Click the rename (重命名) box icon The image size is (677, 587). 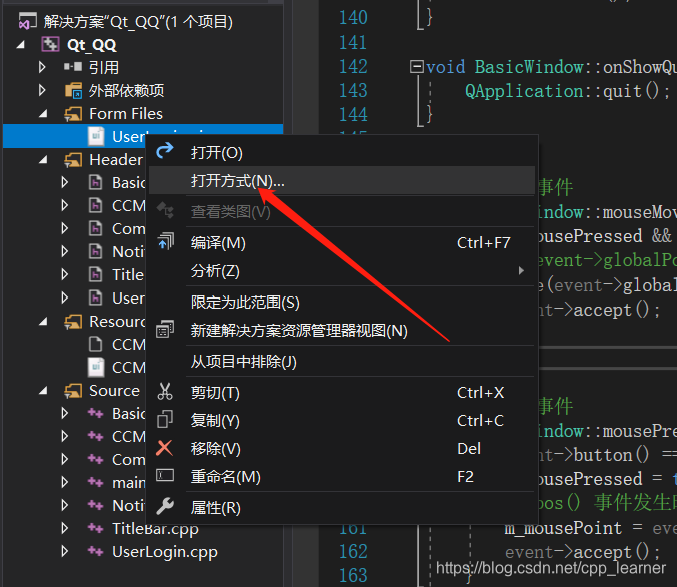[165, 476]
